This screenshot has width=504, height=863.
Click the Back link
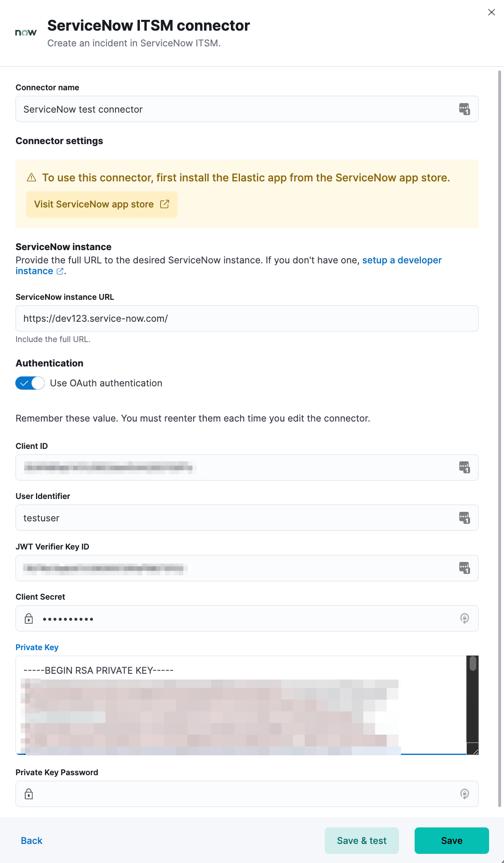click(x=31, y=840)
